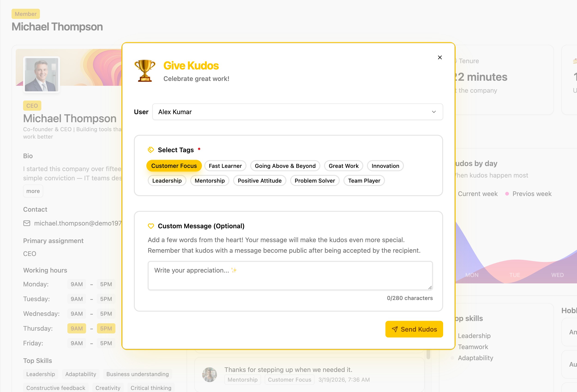Image resolution: width=577 pixels, height=392 pixels.
Task: Select the Going Above & Beyond tag
Action: point(285,166)
